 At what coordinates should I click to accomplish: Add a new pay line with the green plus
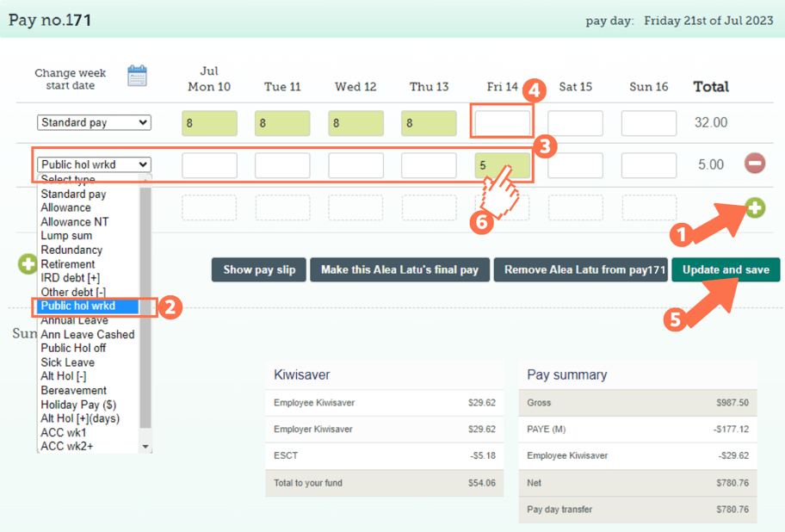pos(753,208)
